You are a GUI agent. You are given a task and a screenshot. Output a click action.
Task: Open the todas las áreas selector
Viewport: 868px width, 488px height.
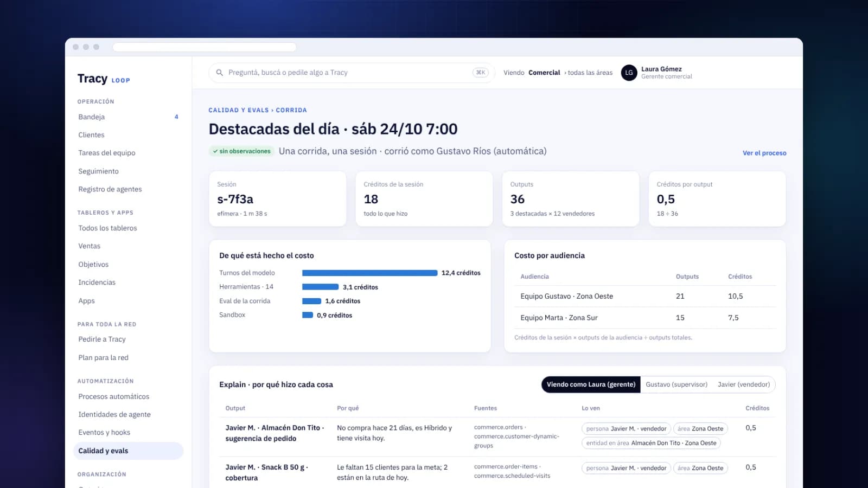590,73
